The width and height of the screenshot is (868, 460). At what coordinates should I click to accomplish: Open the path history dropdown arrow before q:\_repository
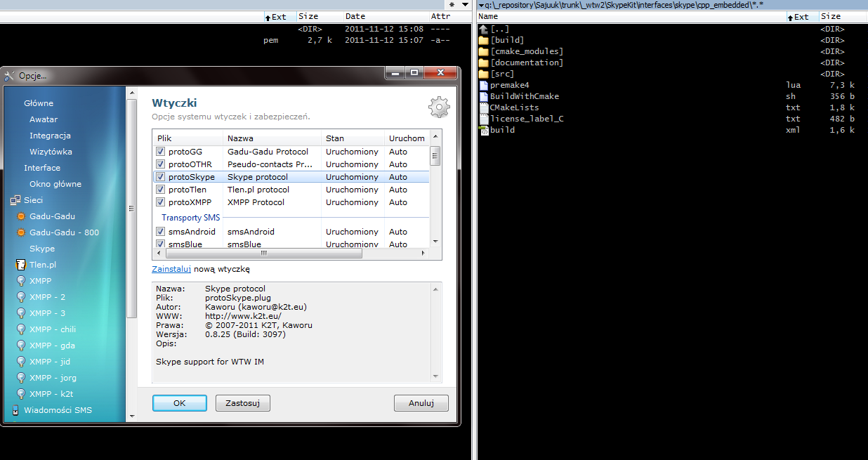coord(481,5)
